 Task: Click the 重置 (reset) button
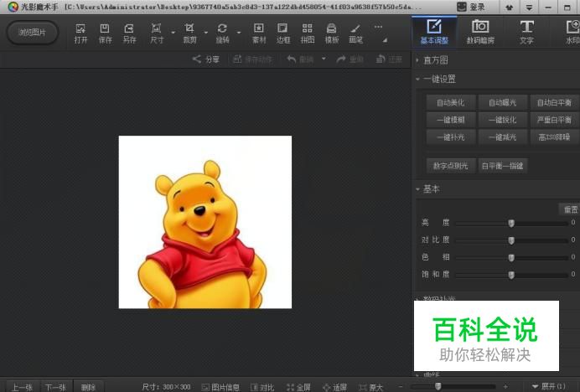(570, 209)
